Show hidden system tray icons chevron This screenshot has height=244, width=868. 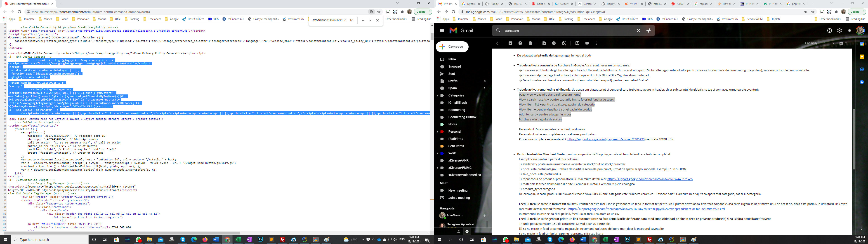(363, 240)
